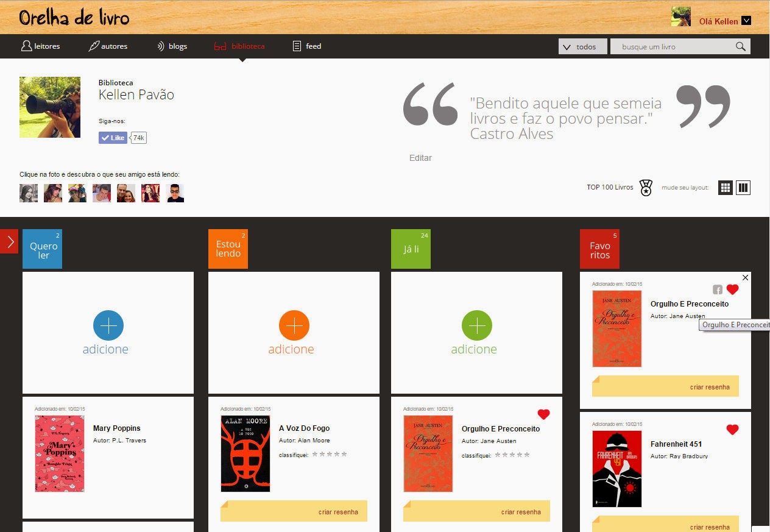Open the 'todos' search filter dropdown
The height and width of the screenshot is (532, 770).
[x=582, y=47]
